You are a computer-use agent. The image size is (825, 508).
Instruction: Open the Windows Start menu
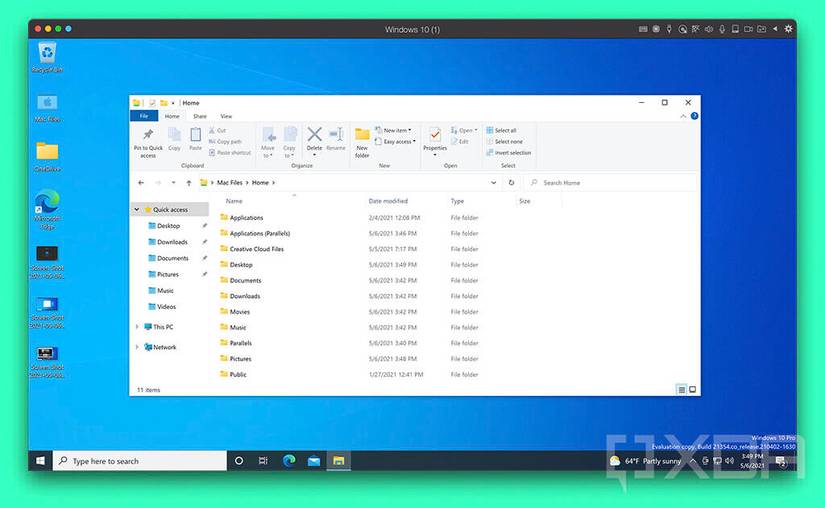41,461
